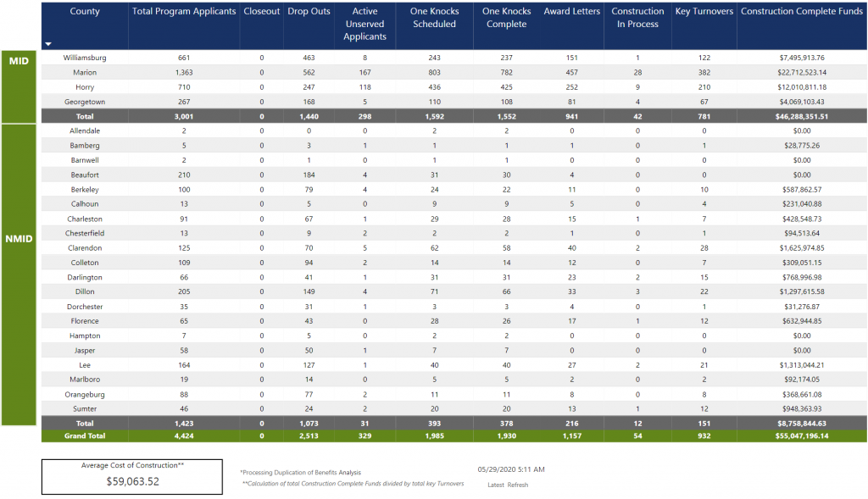Select the Georgetown county row

[454, 102]
